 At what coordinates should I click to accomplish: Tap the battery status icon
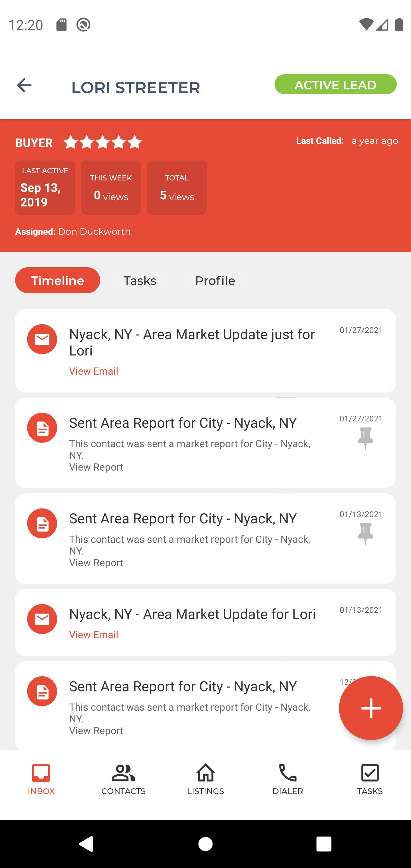coord(399,25)
